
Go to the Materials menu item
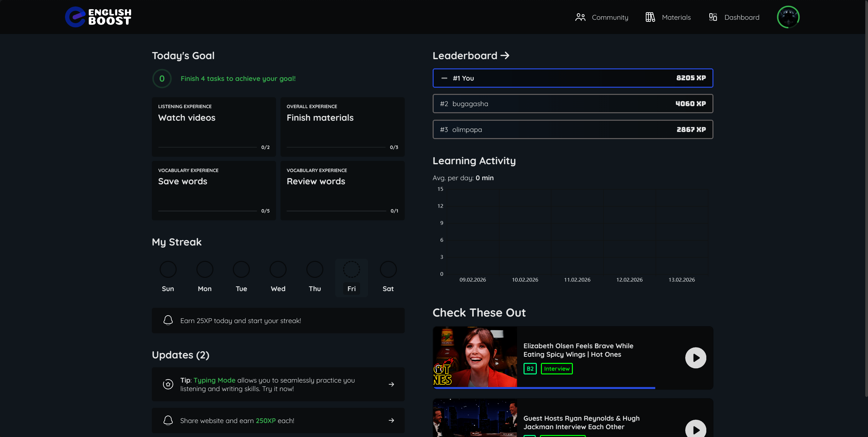click(x=676, y=17)
